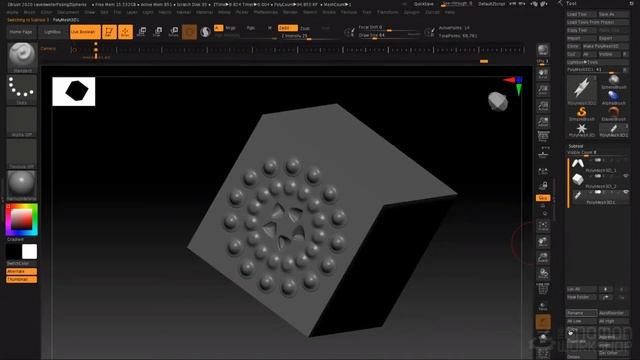Image resolution: width=640 pixels, height=360 pixels.
Task: Open the Render menu
Action: point(290,12)
